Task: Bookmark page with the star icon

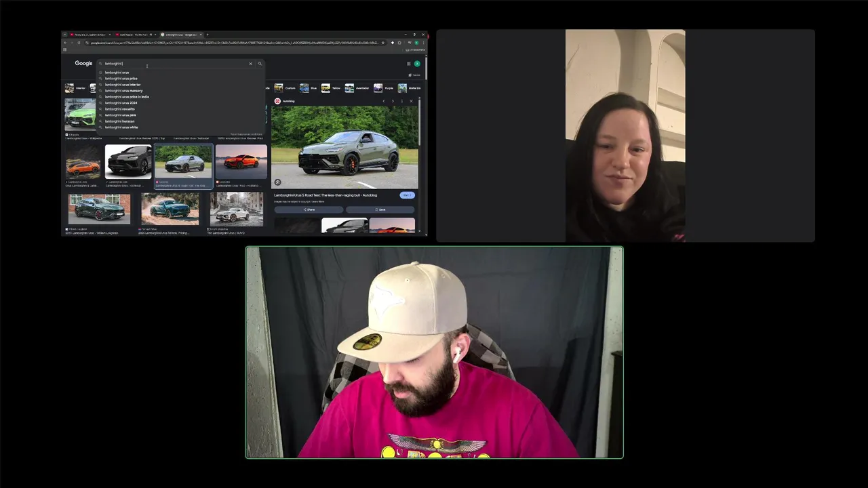Action: point(383,43)
